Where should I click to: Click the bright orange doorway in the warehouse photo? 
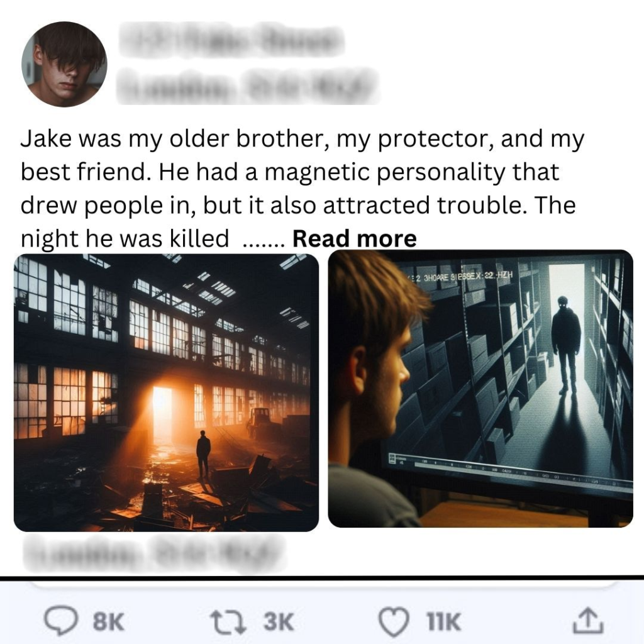point(162,414)
